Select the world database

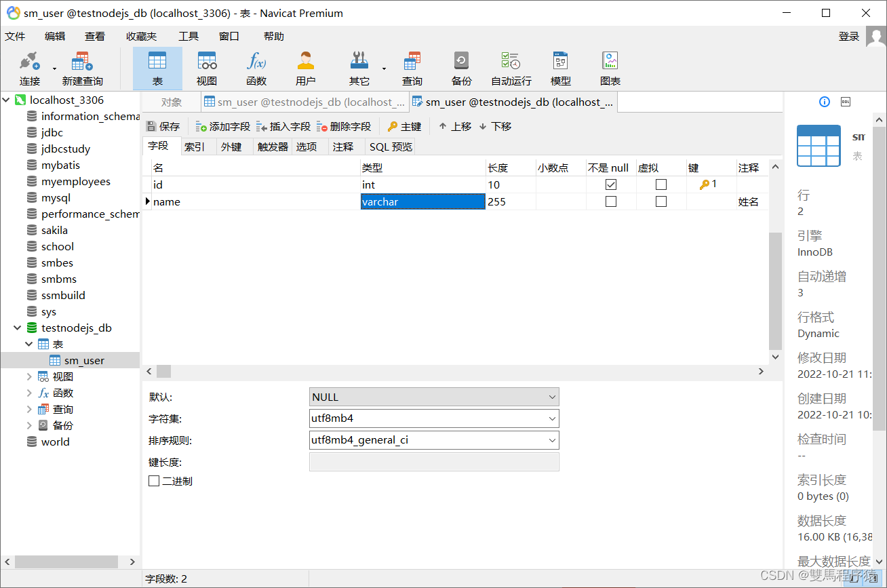[x=55, y=442]
